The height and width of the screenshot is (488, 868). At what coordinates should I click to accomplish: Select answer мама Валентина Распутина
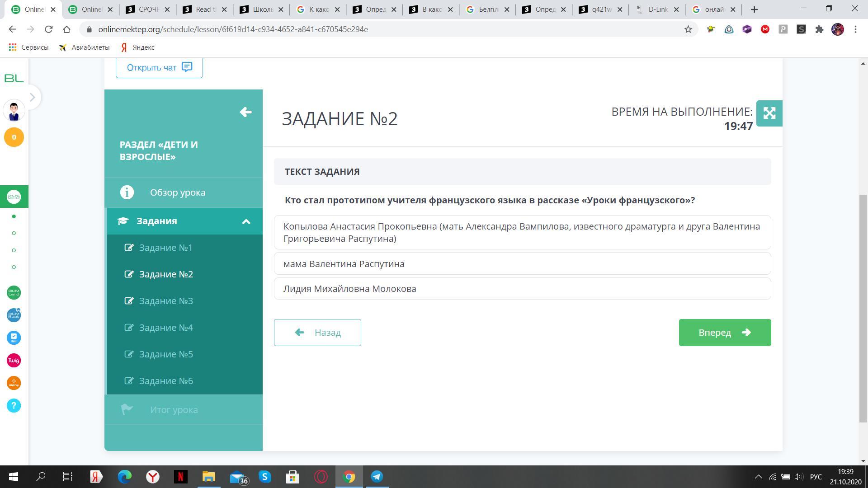[522, 264]
